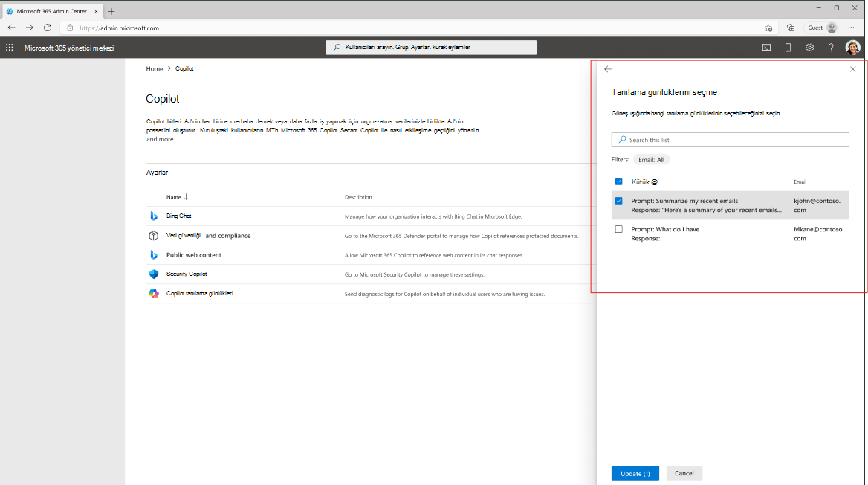Click the kjohn@contoso.com email cell
The width and height of the screenshot is (868, 485).
817,205
